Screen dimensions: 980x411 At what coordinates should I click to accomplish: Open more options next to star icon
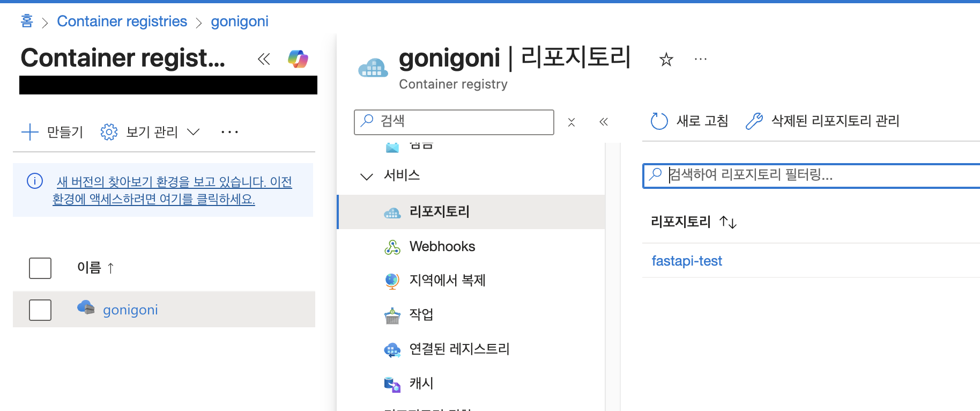(x=700, y=59)
